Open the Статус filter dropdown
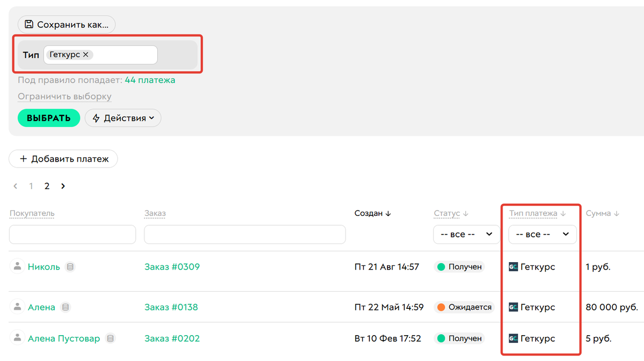The height and width of the screenshot is (361, 644). click(466, 234)
